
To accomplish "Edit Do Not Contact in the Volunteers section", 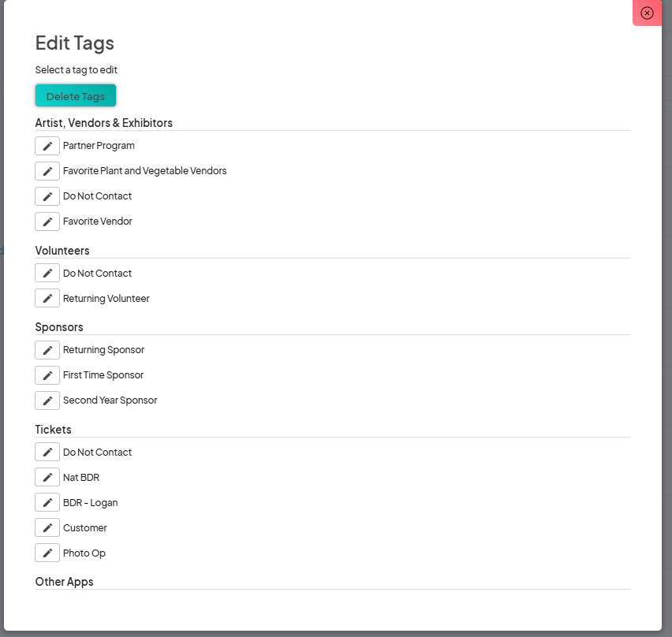I will [47, 273].
